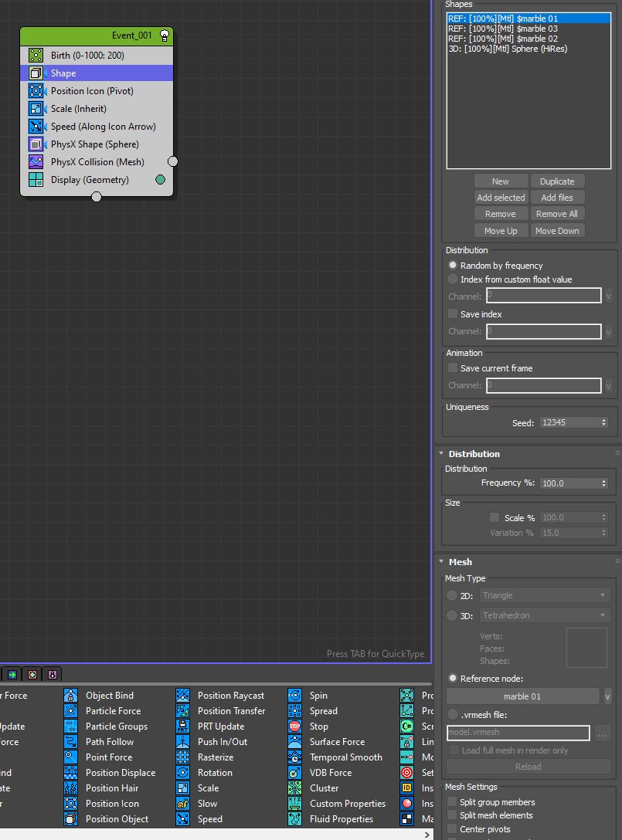The width and height of the screenshot is (622, 840).
Task: Select the Speed (Along Icon Arrow) operator
Action: 103,127
